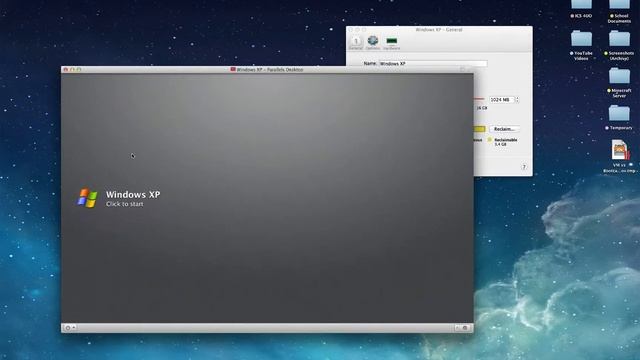
Task: Click the 1024 MB memory field
Action: 502,100
